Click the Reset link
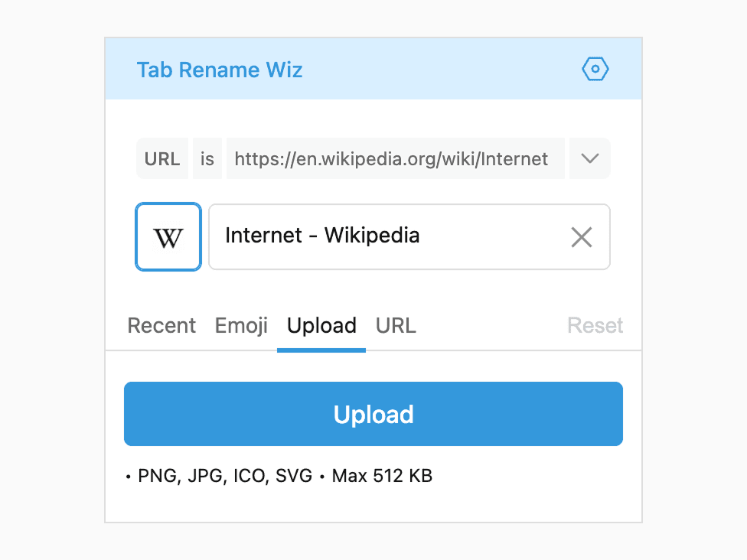Screen dimensions: 747x560 pos(595,326)
